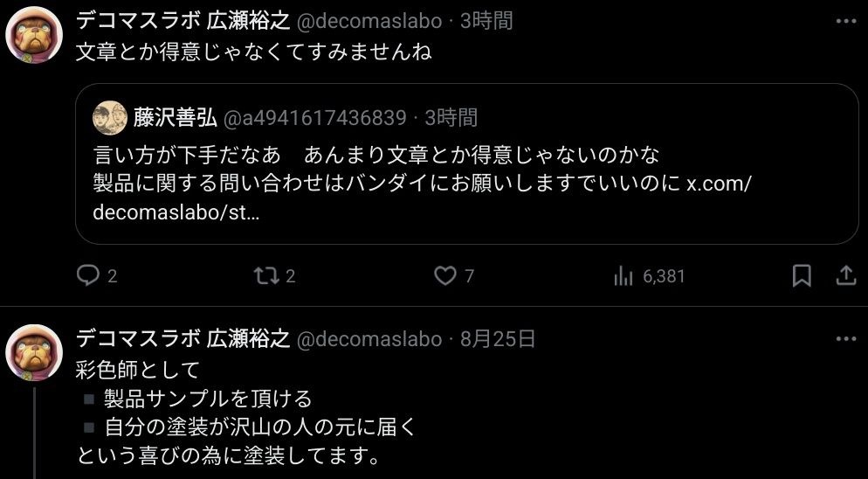Open the more options menu of the 8月25日 tweet
868x479 pixels.
click(846, 339)
